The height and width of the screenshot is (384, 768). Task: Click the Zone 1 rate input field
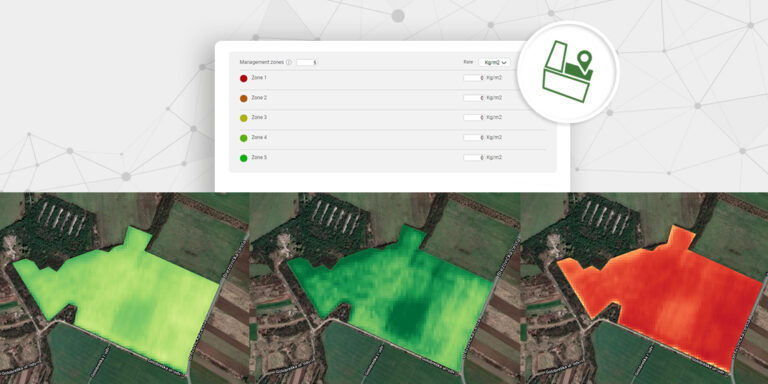pos(474,78)
